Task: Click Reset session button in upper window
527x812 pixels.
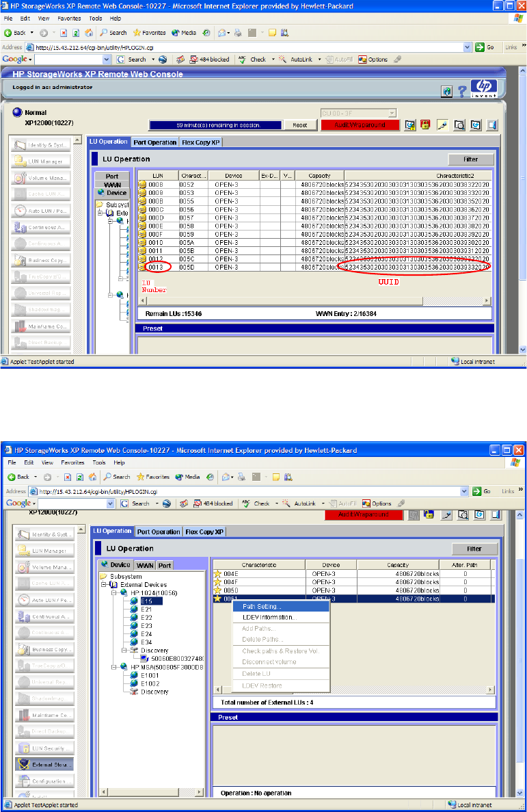Action: tap(300, 125)
